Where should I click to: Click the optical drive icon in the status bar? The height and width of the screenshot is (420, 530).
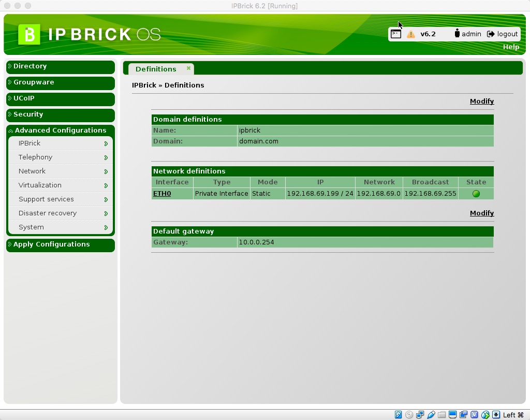click(409, 414)
